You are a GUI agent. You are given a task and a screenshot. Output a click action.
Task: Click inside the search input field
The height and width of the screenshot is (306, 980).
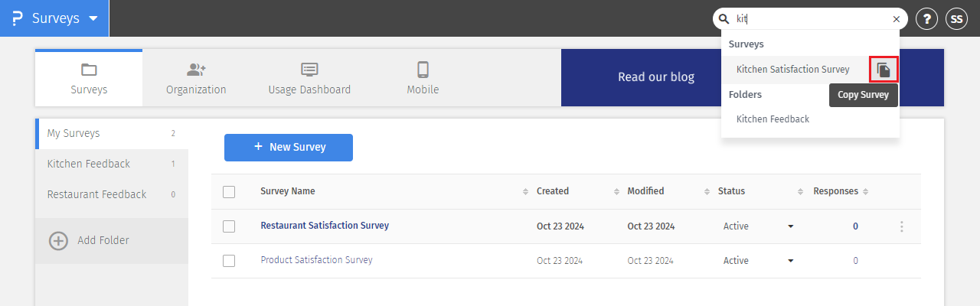click(x=810, y=19)
